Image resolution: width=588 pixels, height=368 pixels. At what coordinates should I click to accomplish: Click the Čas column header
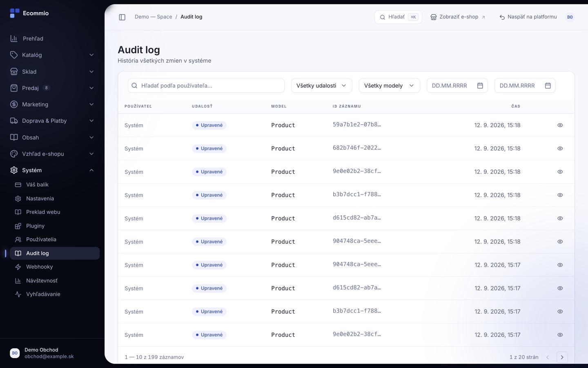tap(516, 106)
